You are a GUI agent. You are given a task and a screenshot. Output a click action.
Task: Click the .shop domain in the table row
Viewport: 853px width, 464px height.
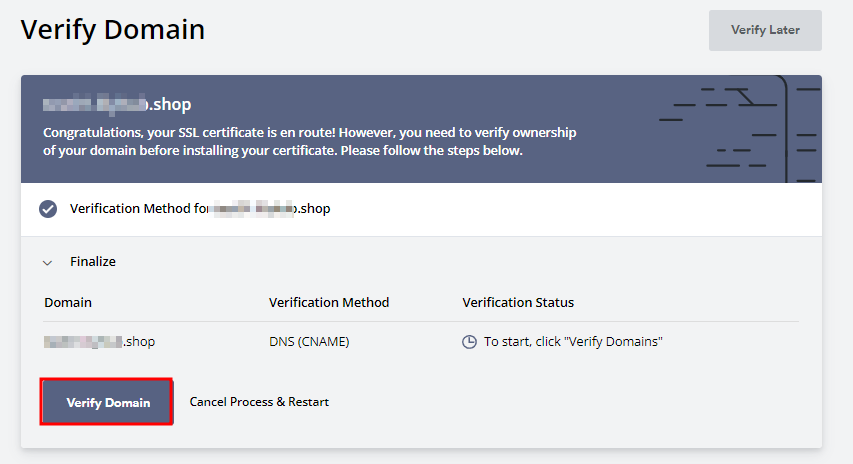pos(100,342)
